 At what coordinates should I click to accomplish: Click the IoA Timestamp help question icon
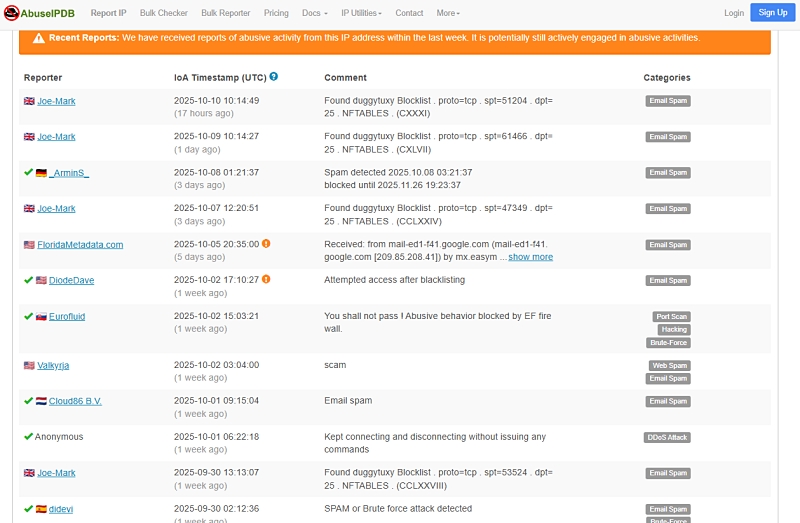pyautogui.click(x=274, y=77)
